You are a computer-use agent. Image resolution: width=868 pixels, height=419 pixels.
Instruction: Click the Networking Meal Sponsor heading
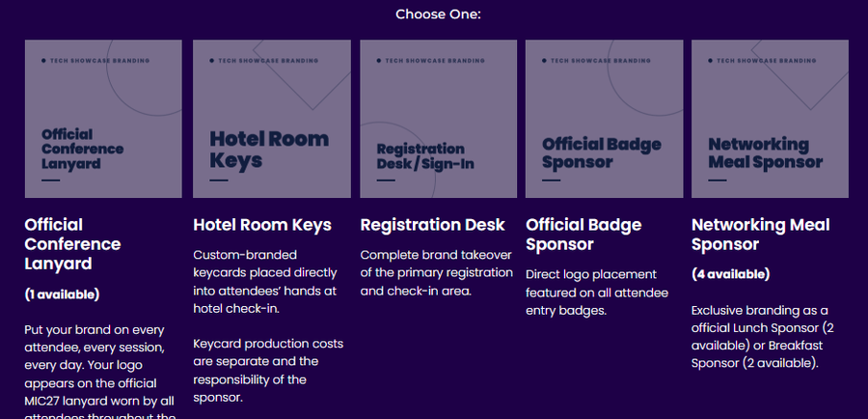761,235
